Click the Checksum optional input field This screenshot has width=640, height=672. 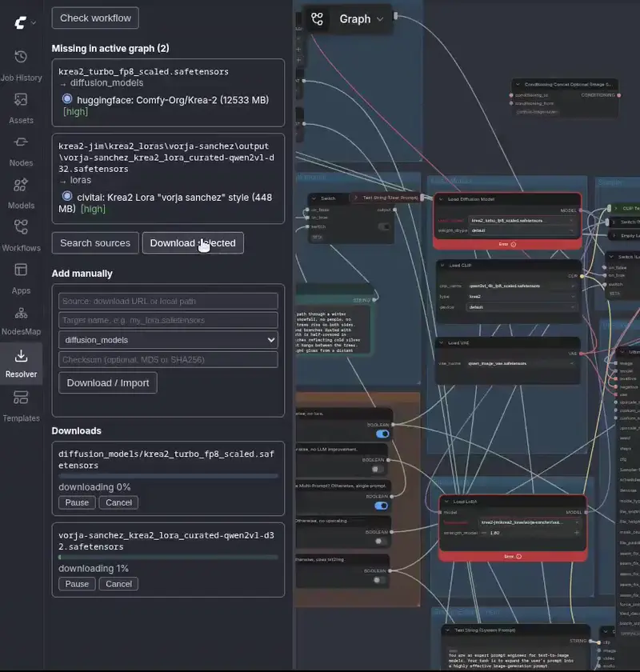point(168,359)
